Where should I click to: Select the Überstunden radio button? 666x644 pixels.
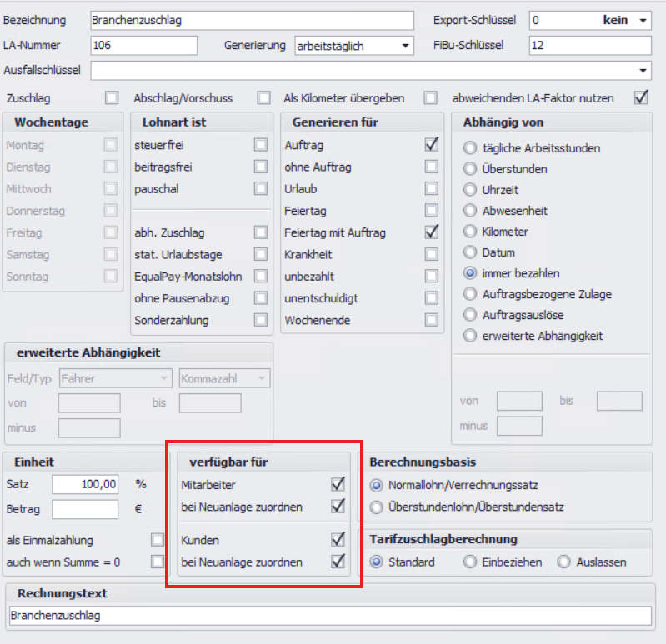click(470, 169)
